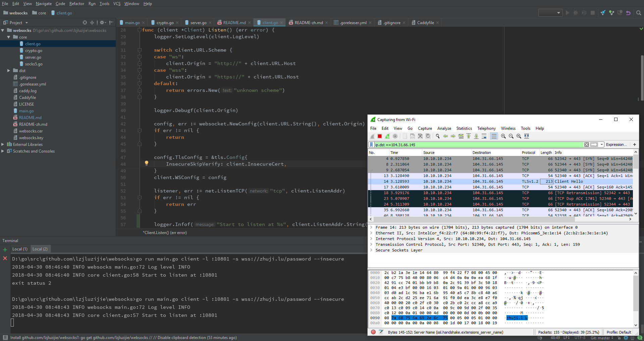Viewport: 644px width, 341px height.
Task: Click the intention lightbulb in editor gutter
Action: (146, 163)
